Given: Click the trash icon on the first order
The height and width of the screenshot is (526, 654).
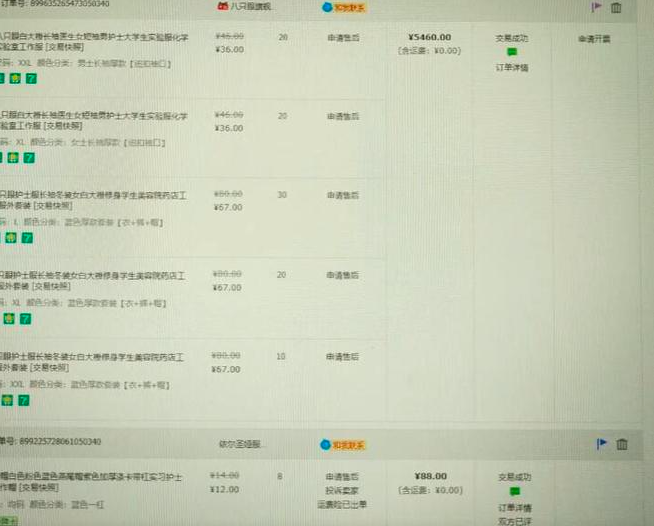Looking at the screenshot, I should [617, 7].
